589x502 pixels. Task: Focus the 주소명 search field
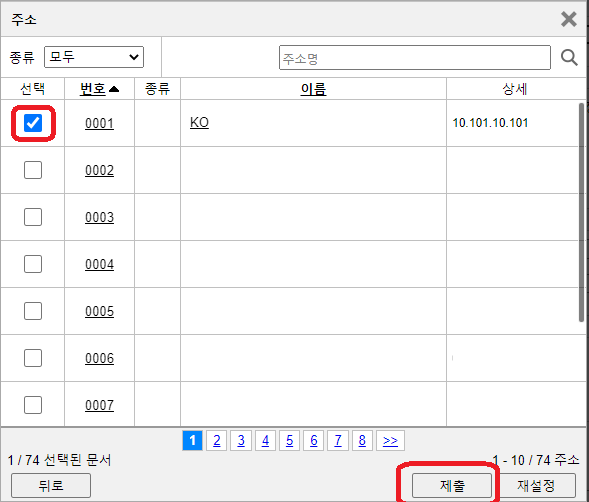[x=415, y=57]
